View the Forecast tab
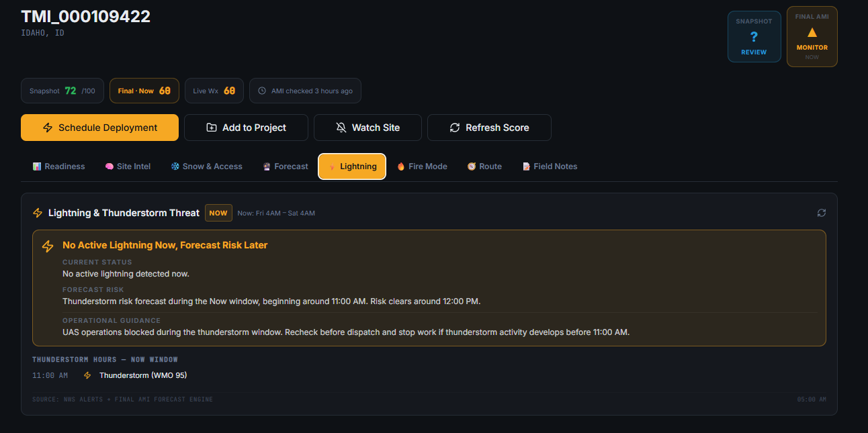The width and height of the screenshot is (868, 433). (286, 166)
